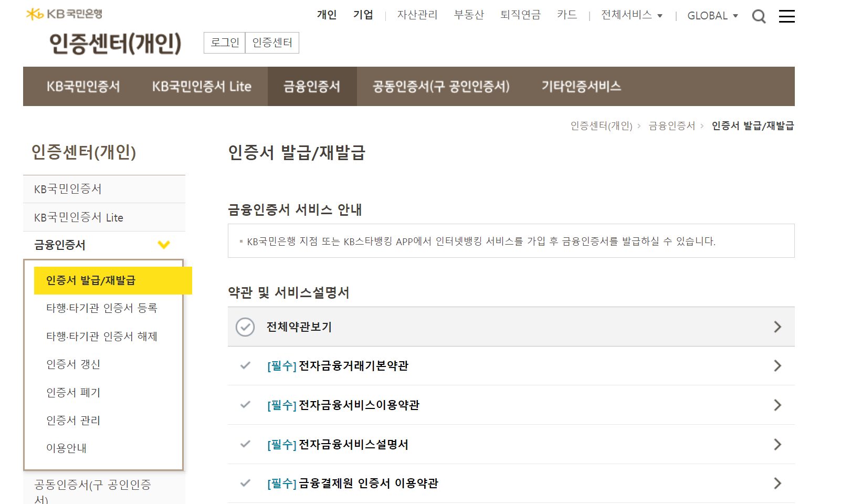The height and width of the screenshot is (504, 851).
Task: Click 전자금융거래기본약관 title text
Action: (x=353, y=366)
